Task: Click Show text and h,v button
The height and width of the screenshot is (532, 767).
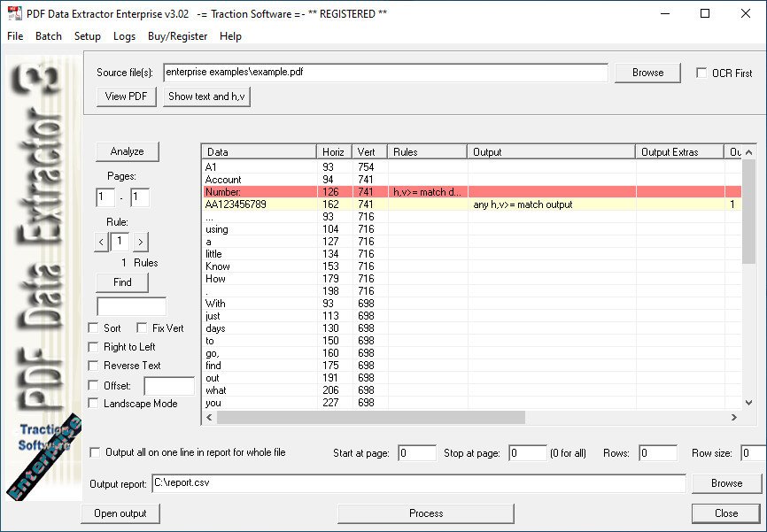Action: pos(206,96)
